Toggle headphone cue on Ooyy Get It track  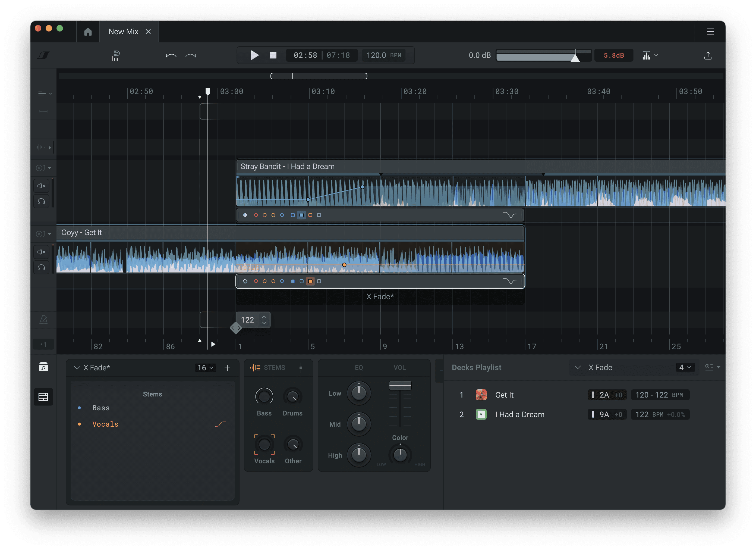[41, 267]
